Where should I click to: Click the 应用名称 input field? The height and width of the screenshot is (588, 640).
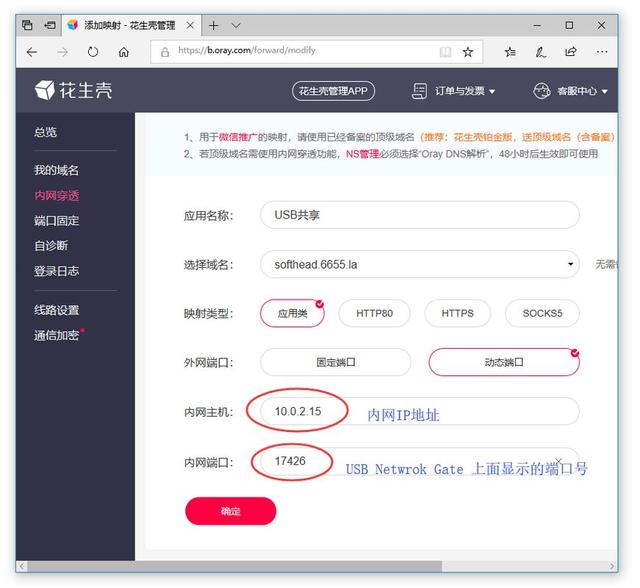point(419,215)
